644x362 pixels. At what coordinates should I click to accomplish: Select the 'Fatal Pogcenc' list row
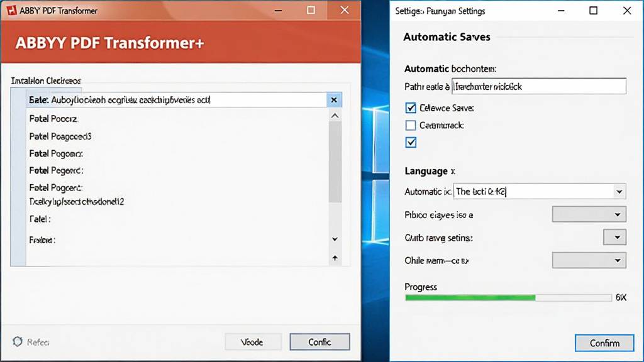[x=177, y=187]
